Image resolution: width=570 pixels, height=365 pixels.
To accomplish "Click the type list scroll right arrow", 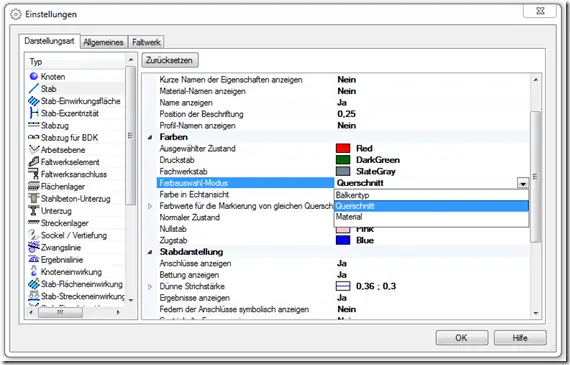I will [x=119, y=312].
